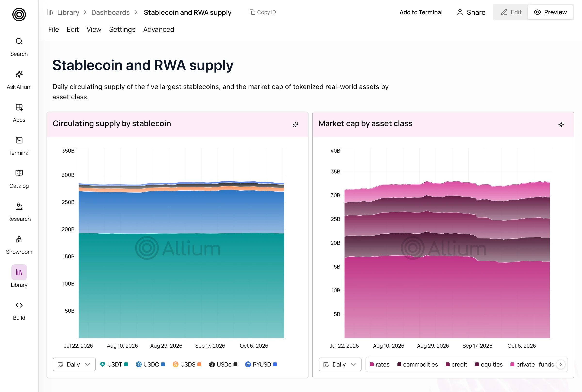
Task: Go to Library breadcrumb link
Action: coord(68,12)
